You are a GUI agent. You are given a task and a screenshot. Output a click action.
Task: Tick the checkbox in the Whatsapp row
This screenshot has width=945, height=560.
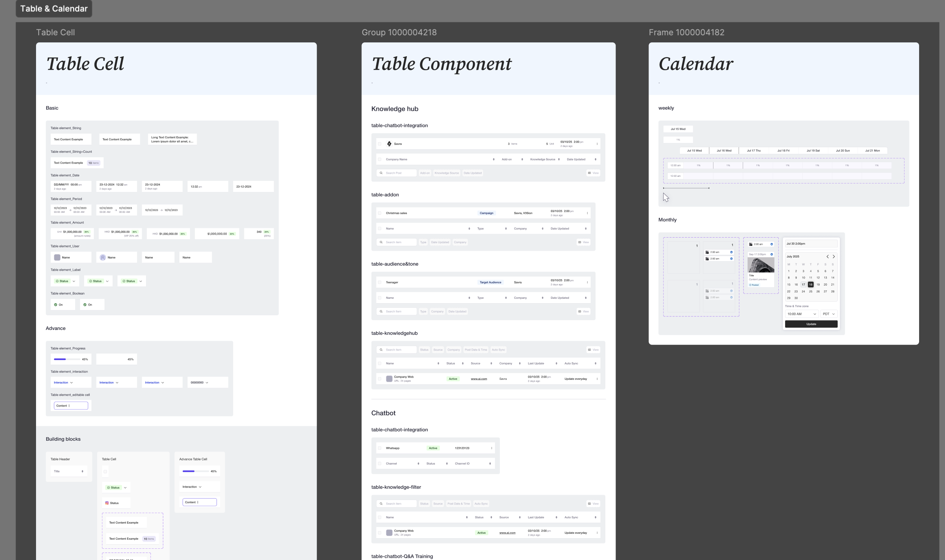379,448
